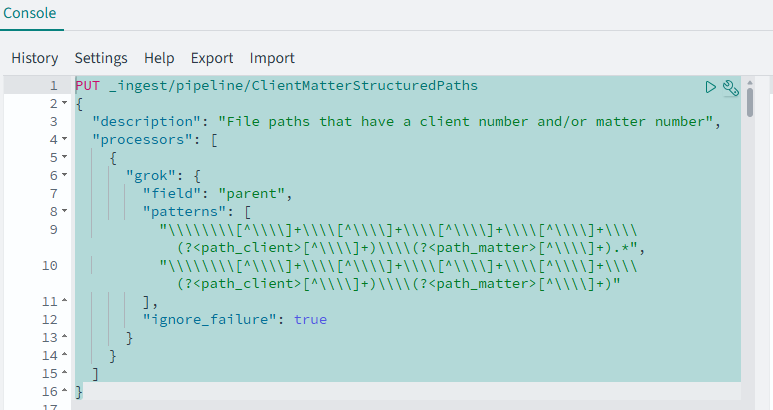Image resolution: width=773 pixels, height=410 pixels.
Task: Click the Export button
Action: click(212, 58)
